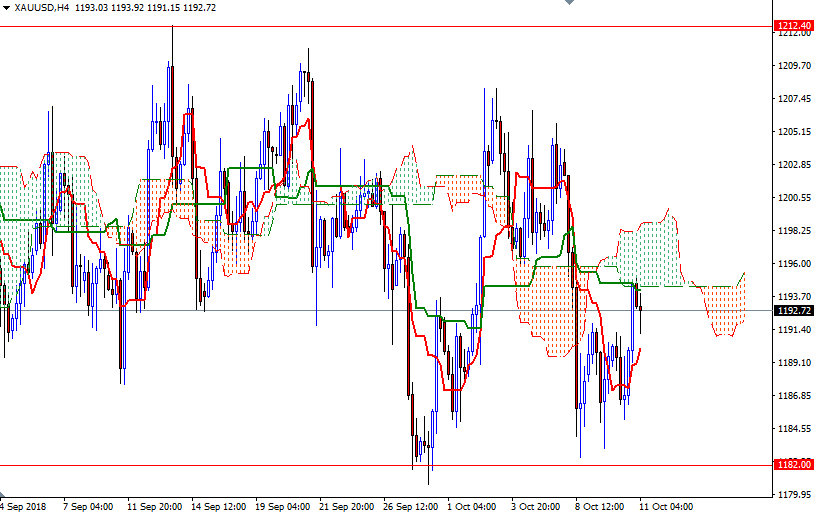Image resolution: width=814 pixels, height=514 pixels.
Task: Click the small triangle at bottom-left corner
Action: [x=3, y=495]
